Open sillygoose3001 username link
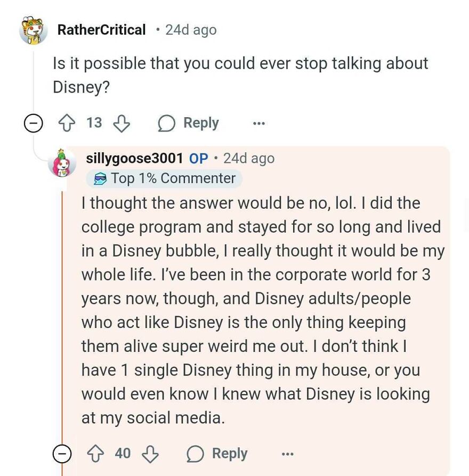Image resolution: width=469 pixels, height=476 pixels. click(134, 158)
